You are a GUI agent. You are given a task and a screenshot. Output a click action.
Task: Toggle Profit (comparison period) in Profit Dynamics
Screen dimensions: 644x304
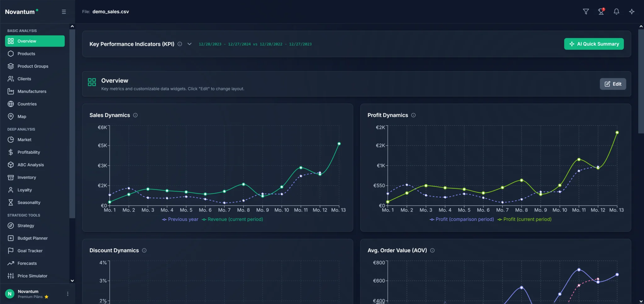(461, 219)
